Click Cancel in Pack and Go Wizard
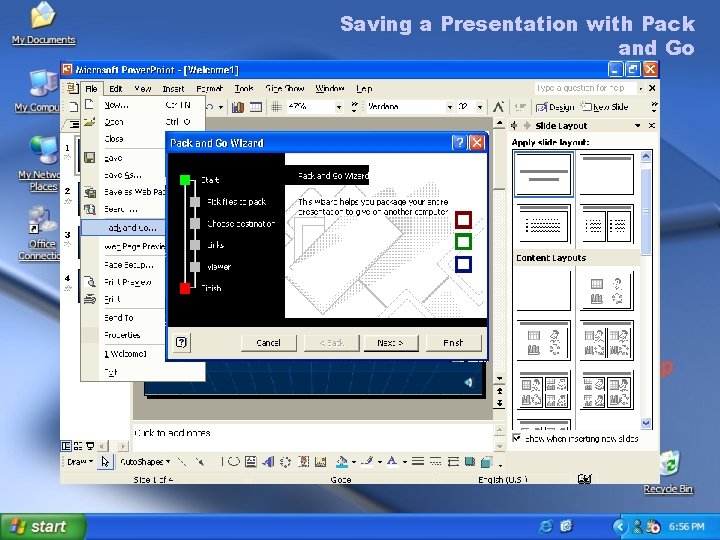The width and height of the screenshot is (720, 540). (269, 343)
